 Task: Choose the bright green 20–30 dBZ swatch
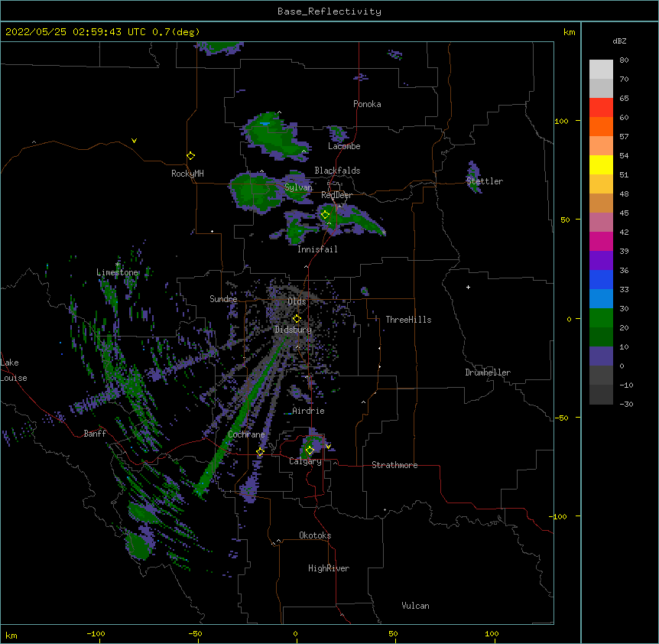coord(601,318)
